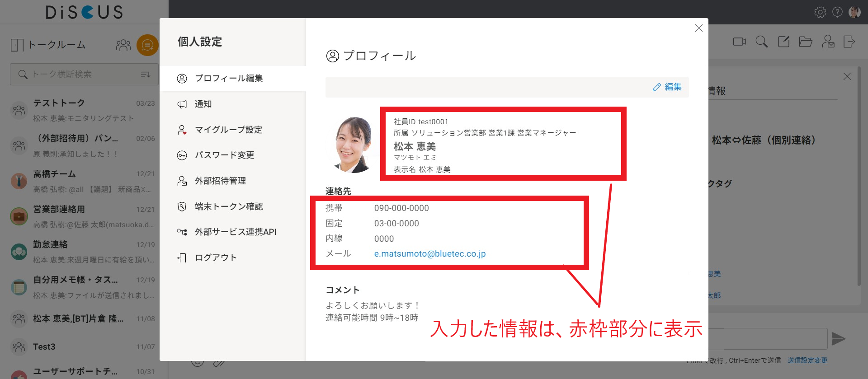This screenshot has width=868, height=379.
Task: Click the 勤怠連絡 avatar icon
Action: coord(19,252)
